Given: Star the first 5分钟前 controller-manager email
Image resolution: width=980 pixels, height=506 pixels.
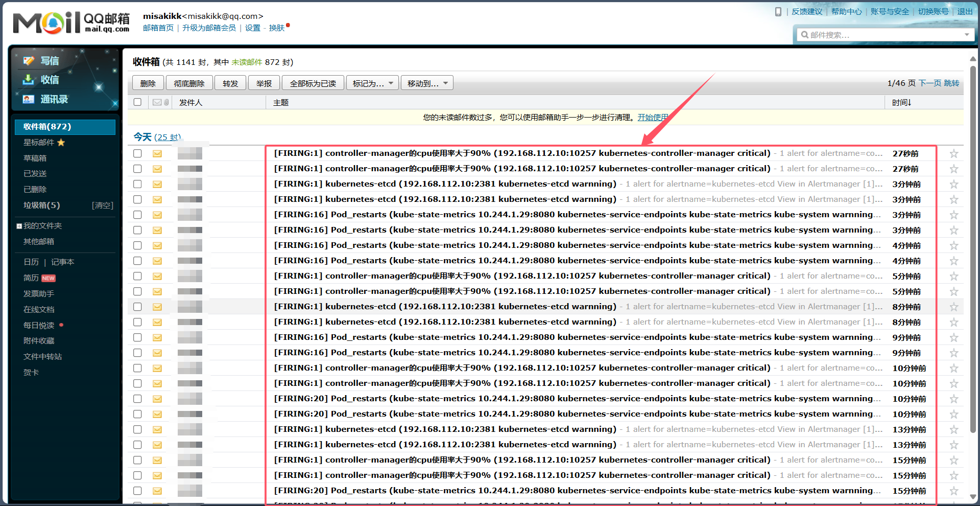Looking at the screenshot, I should [x=953, y=276].
